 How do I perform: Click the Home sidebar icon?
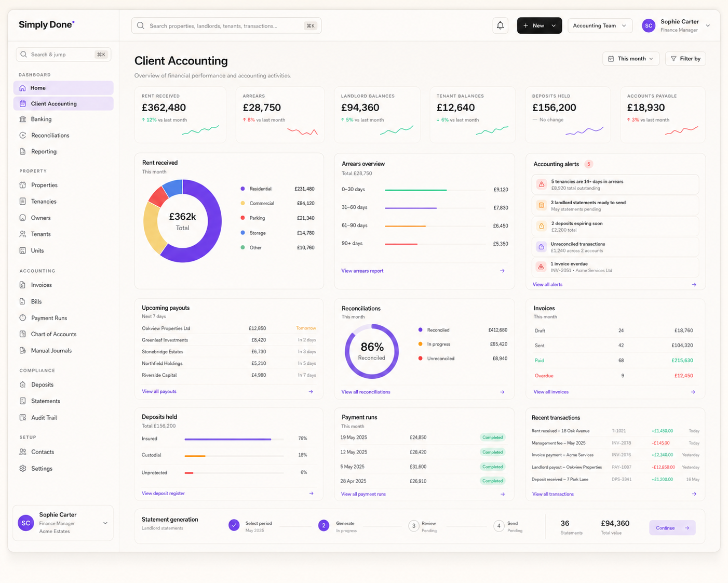point(23,88)
